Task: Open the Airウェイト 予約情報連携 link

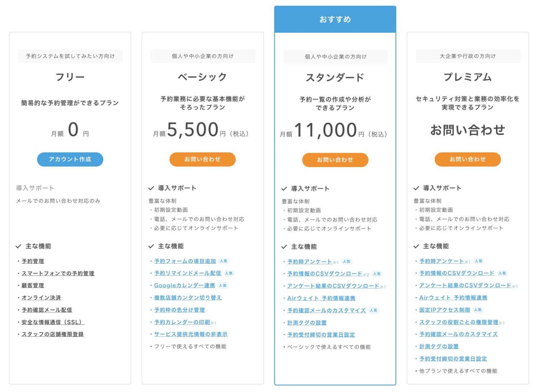Action: tap(322, 298)
